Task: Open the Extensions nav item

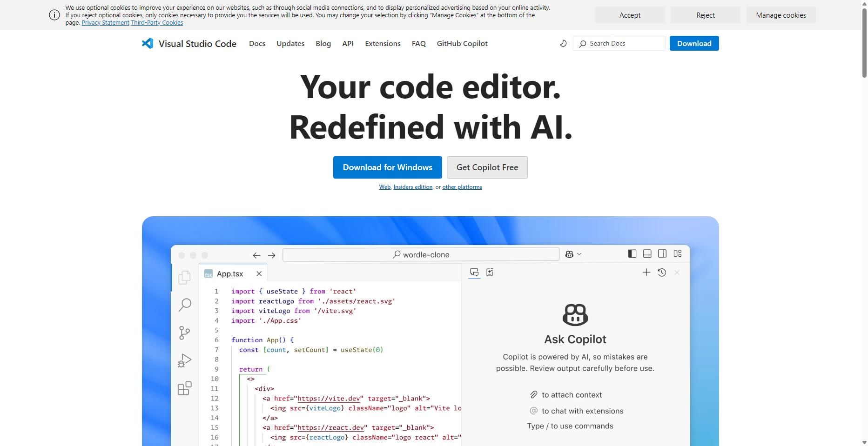Action: (x=383, y=43)
